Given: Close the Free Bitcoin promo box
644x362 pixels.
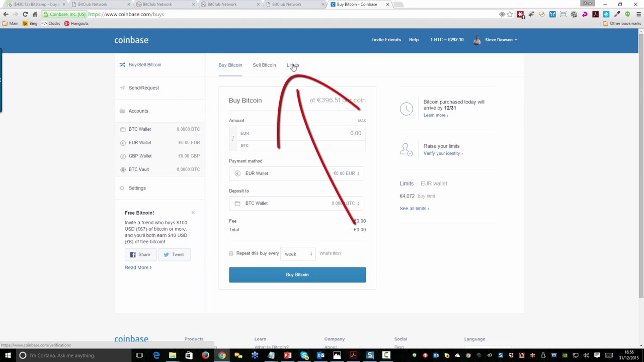Looking at the screenshot, I should 193,213.
